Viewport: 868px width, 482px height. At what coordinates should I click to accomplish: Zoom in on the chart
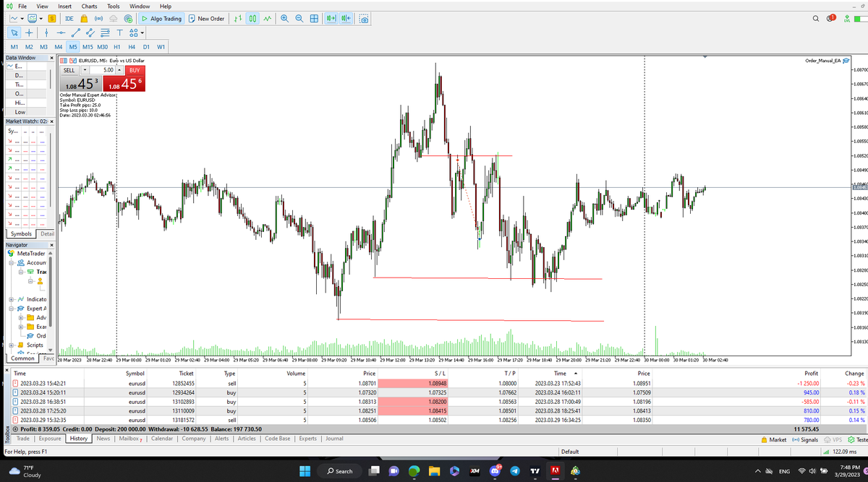coord(284,18)
